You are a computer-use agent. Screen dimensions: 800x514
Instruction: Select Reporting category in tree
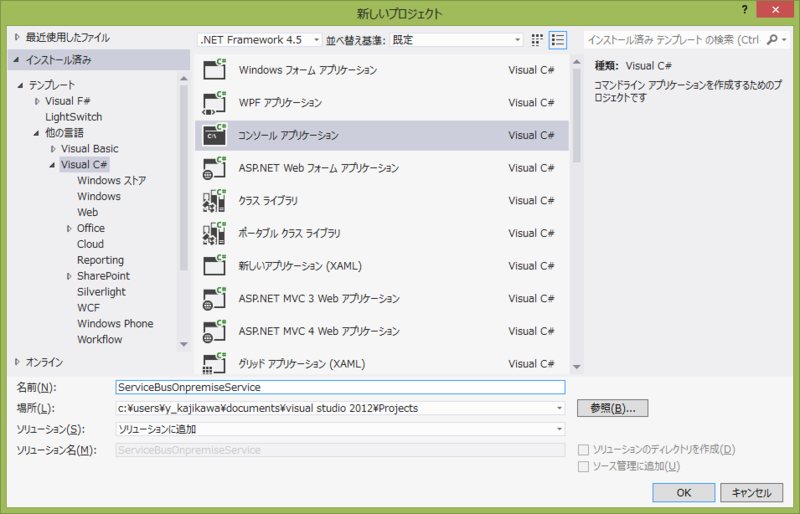tap(101, 260)
